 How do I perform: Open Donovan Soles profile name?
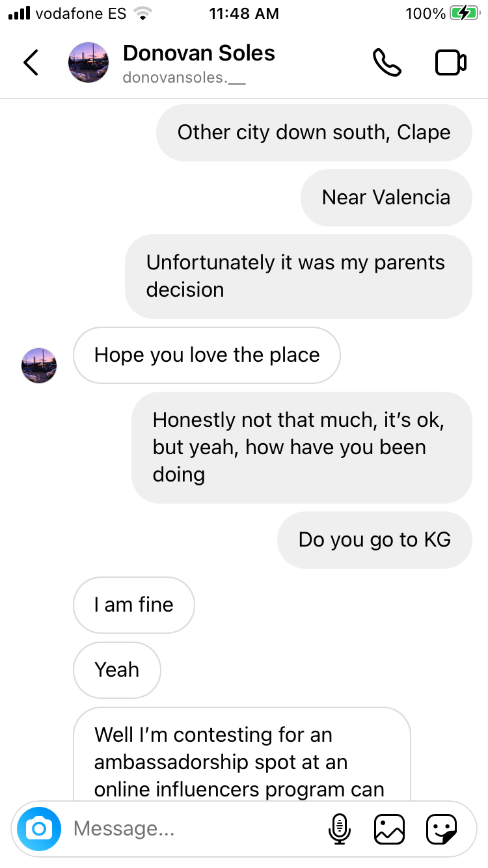[199, 53]
